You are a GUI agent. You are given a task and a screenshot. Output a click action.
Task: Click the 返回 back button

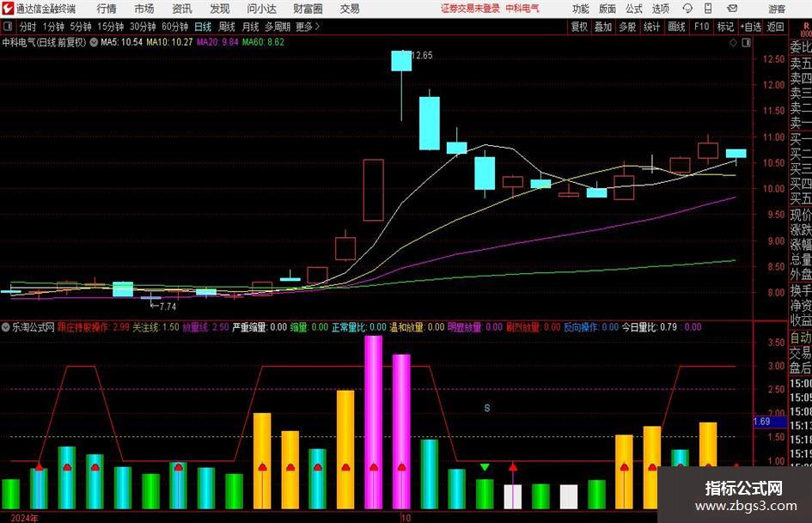[776, 27]
